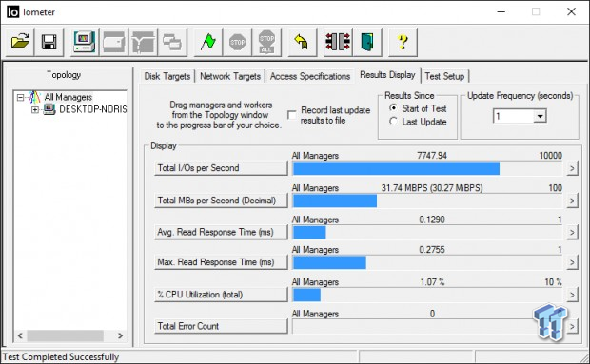Stop all tests icon
This screenshot has height=364, width=590.
(266, 42)
